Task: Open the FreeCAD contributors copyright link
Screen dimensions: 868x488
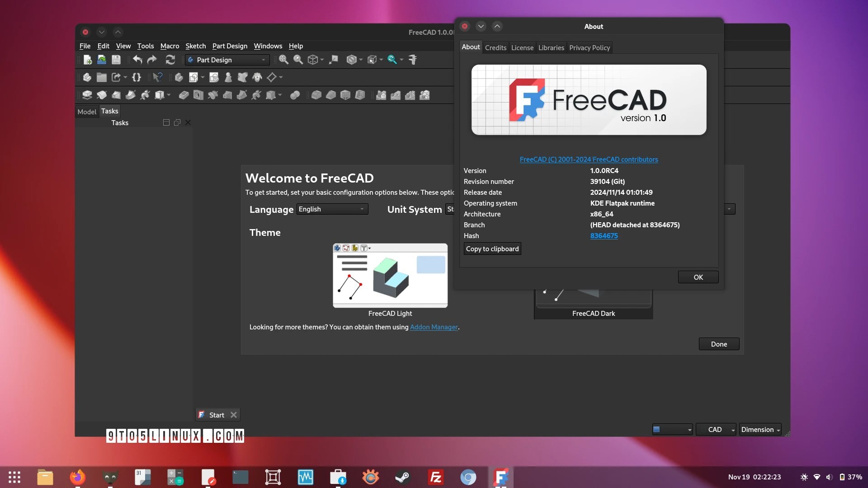Action: point(589,160)
